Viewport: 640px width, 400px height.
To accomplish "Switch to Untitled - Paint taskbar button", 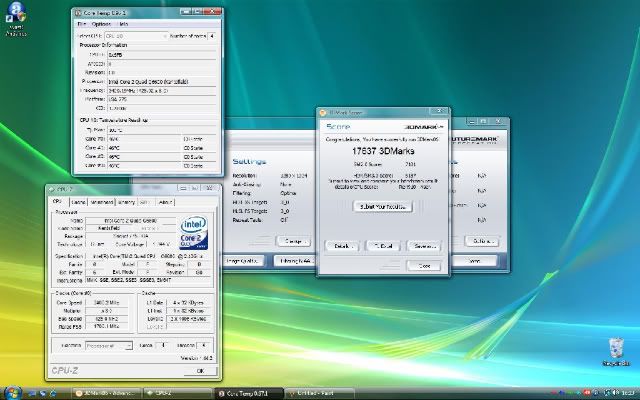I will [320, 393].
